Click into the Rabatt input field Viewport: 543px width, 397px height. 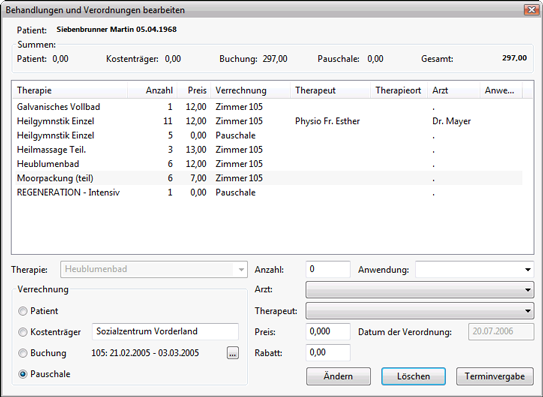coord(328,353)
